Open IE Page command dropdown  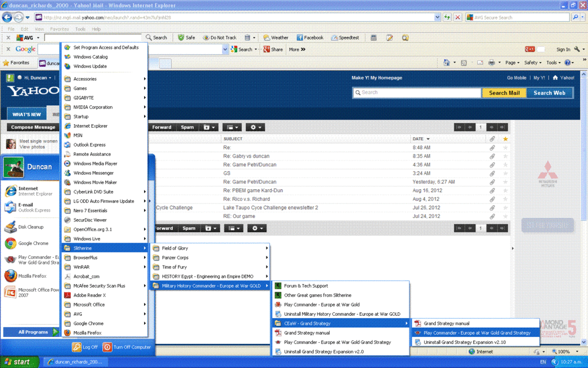click(x=512, y=63)
